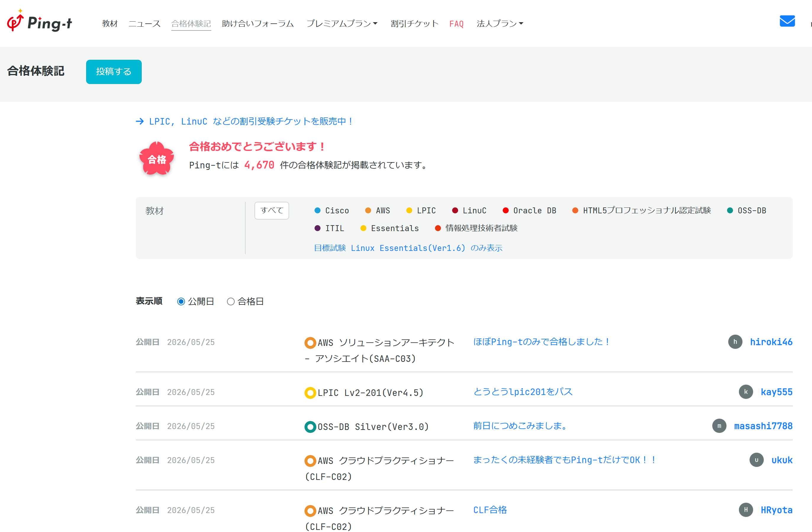Click orange ring icon in HRyota's CLF-C02 row
This screenshot has width=812, height=532.
coord(310,511)
